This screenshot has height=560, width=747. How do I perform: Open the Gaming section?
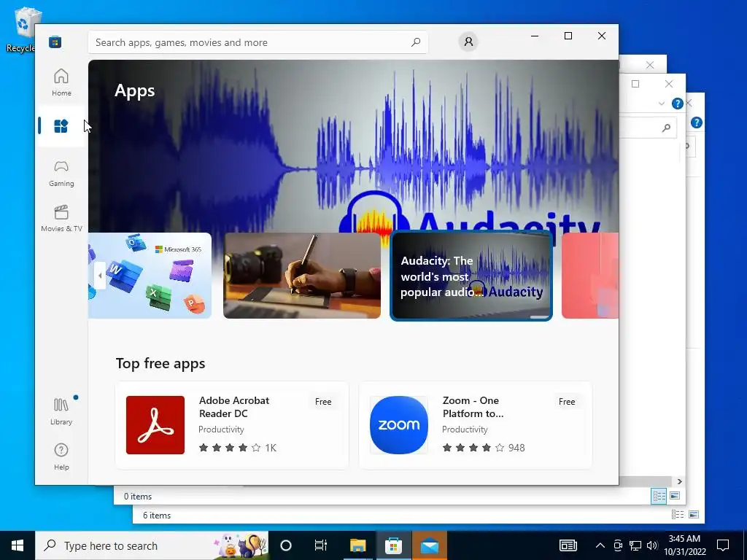pos(61,172)
